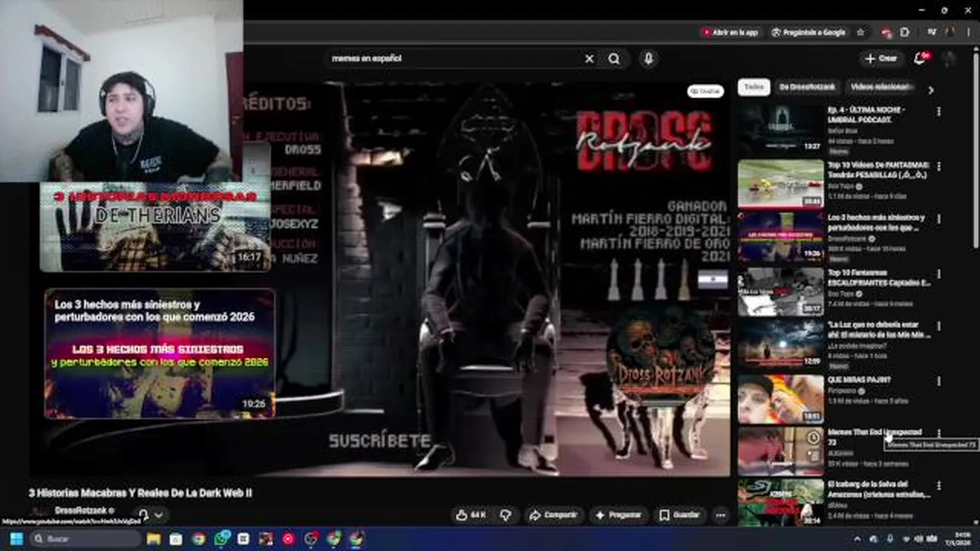The height and width of the screenshot is (551, 980).
Task: Select the Todos filter chip
Action: (753, 87)
